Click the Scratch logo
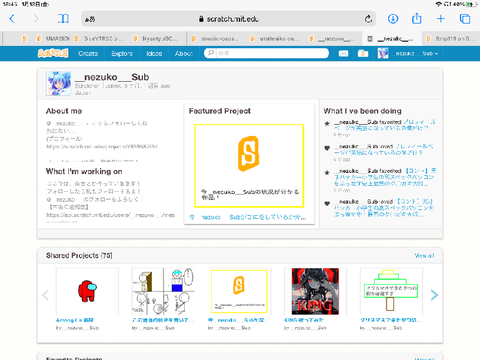 point(53,53)
